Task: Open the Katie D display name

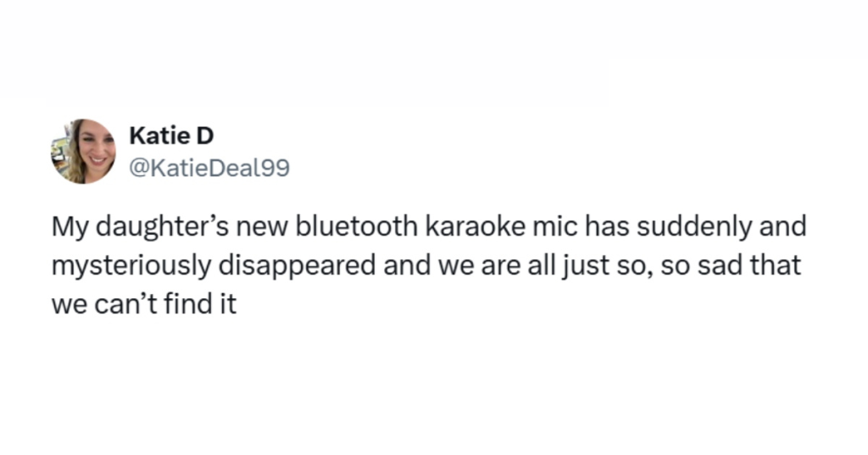Action: (x=170, y=136)
